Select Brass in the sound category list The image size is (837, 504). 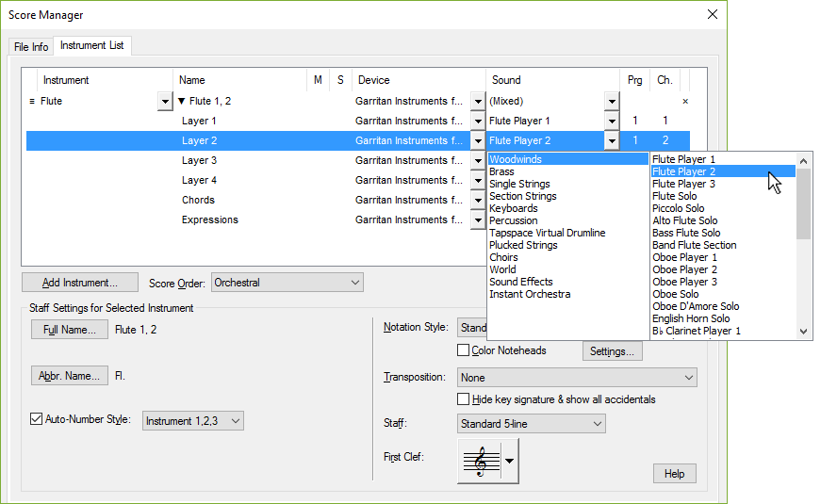pos(502,172)
